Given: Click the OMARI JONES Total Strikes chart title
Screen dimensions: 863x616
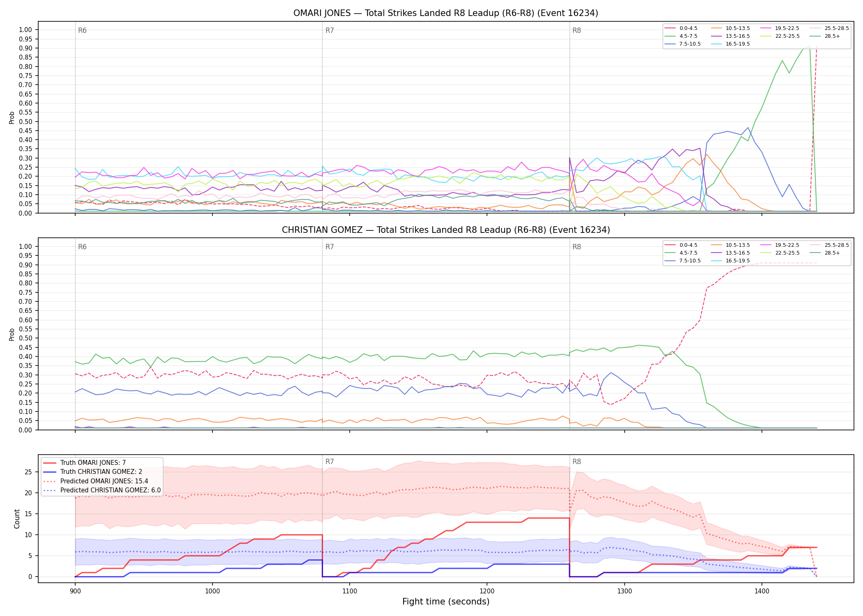Looking at the screenshot, I should [445, 13].
